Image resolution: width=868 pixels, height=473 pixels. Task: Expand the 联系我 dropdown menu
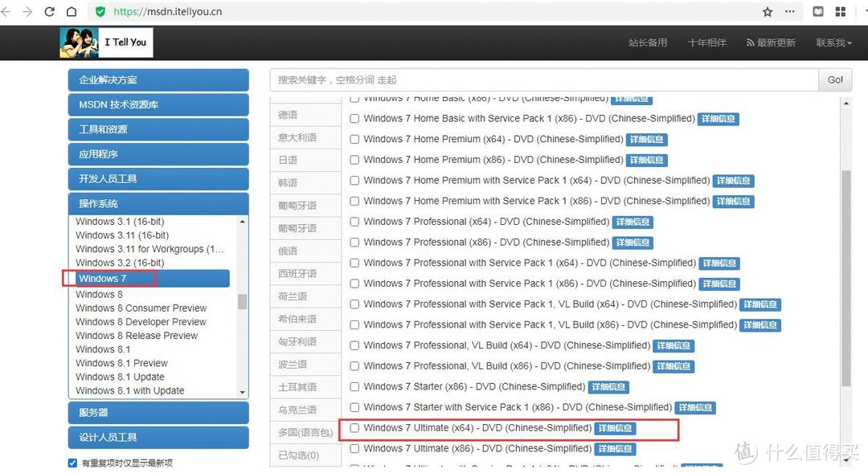click(x=833, y=43)
